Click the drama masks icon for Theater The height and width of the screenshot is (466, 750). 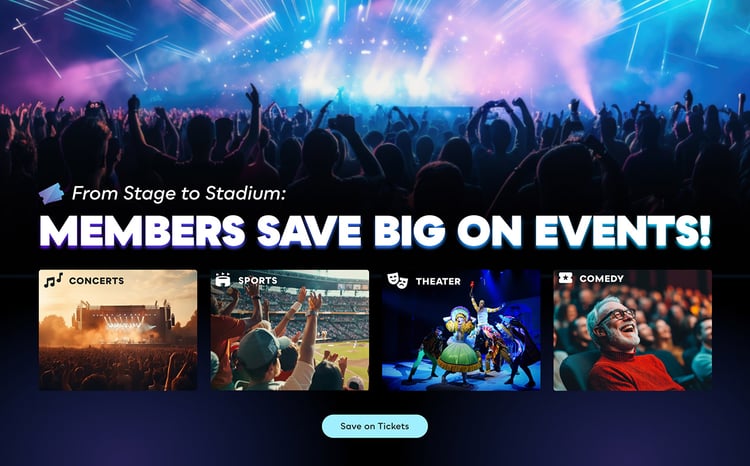point(397,280)
